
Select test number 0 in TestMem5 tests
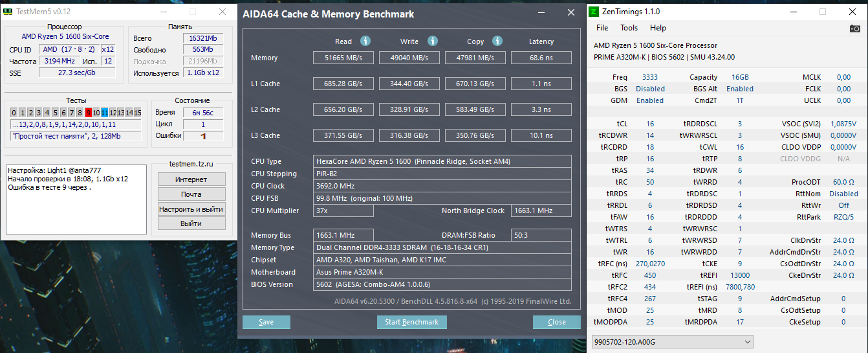point(14,113)
